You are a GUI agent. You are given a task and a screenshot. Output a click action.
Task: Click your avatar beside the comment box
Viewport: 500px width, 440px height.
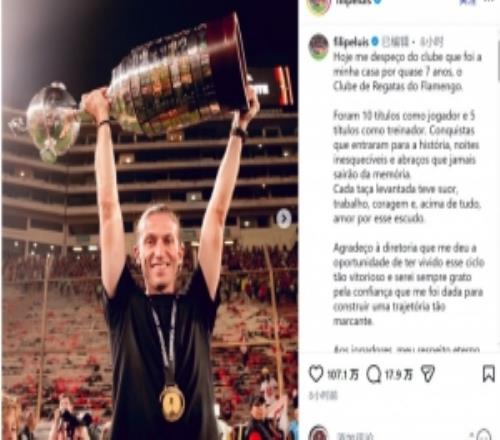pos(319,433)
